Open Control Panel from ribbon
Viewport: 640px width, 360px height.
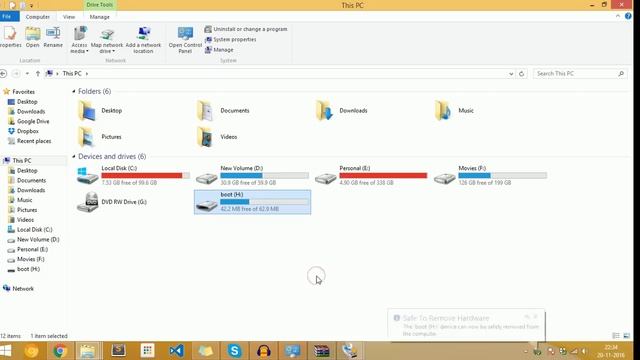click(185, 40)
